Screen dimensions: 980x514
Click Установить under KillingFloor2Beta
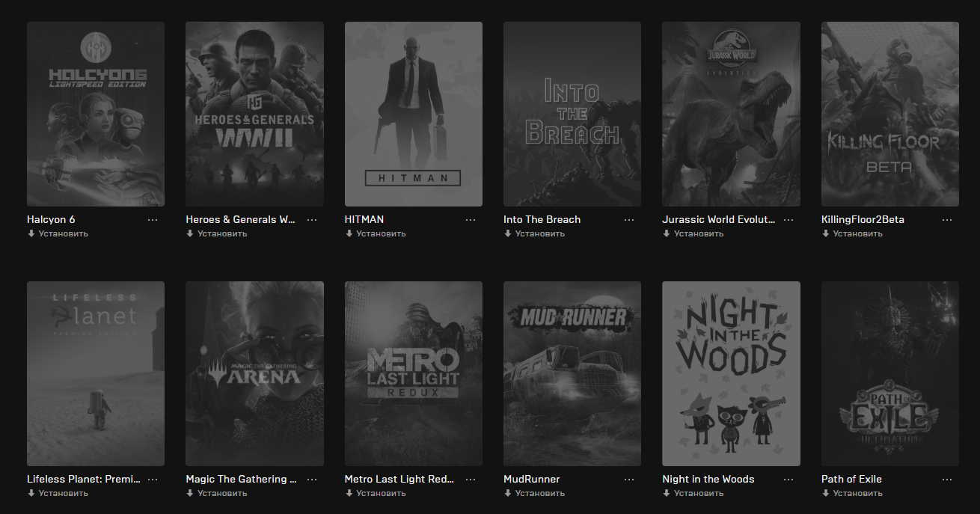tap(852, 233)
